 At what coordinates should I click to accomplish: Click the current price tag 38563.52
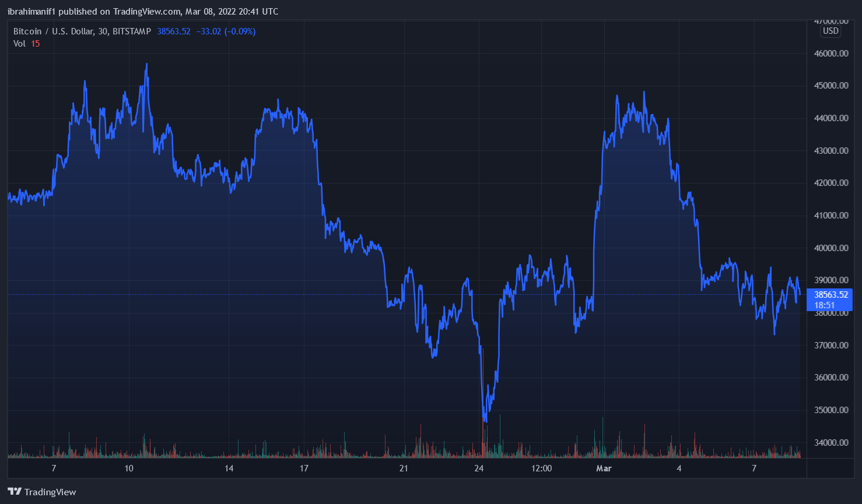coord(831,295)
